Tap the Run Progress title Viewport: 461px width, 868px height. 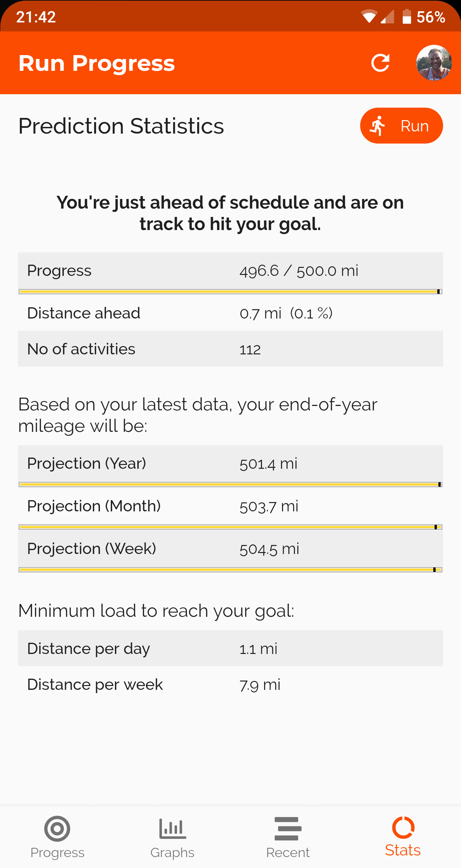pyautogui.click(x=97, y=63)
